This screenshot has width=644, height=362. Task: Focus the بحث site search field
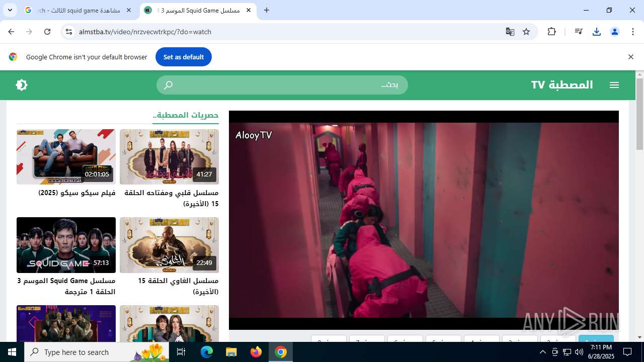tap(282, 85)
